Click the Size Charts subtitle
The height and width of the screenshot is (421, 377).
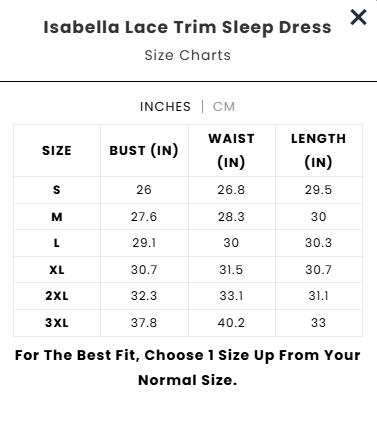(x=188, y=55)
